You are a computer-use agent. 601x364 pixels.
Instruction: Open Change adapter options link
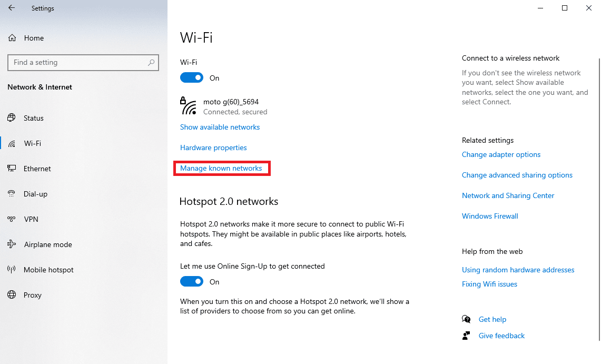tap(501, 154)
